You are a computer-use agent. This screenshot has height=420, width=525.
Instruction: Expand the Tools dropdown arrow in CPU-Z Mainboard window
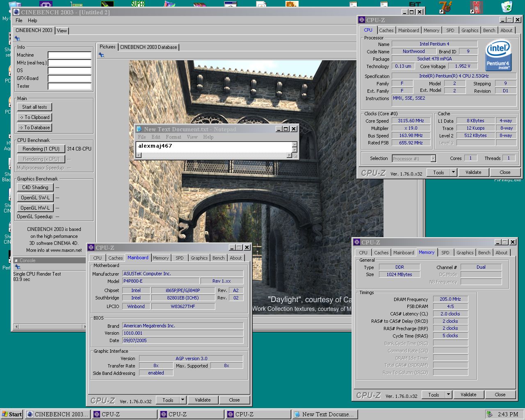point(183,400)
